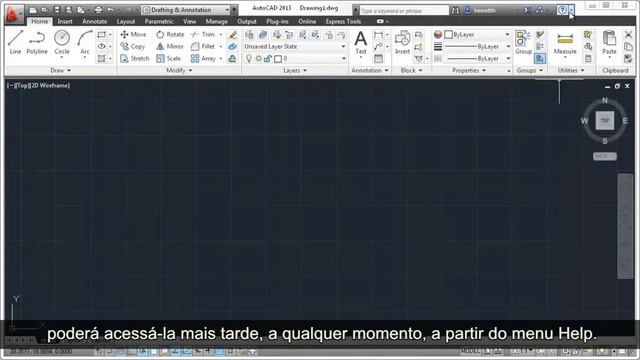Toggle the layer lock padlock icon
Screen dimensions: 640x360
pyautogui.click(x=267, y=59)
